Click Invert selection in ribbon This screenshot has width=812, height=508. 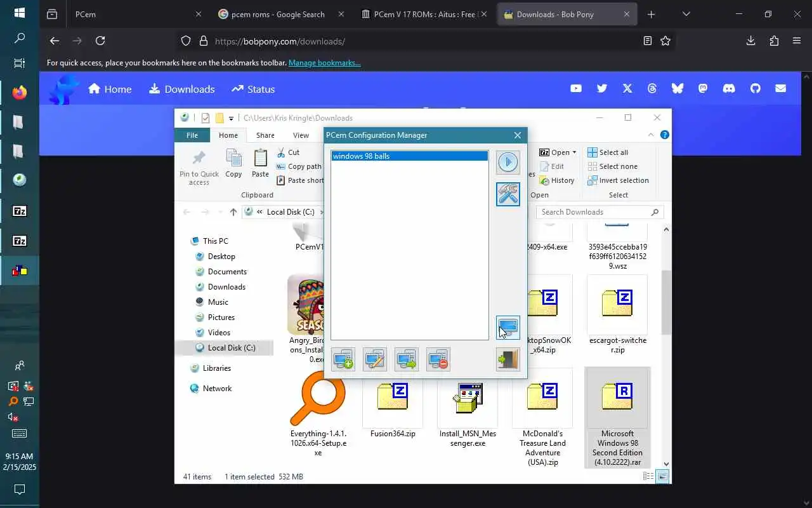pos(618,180)
